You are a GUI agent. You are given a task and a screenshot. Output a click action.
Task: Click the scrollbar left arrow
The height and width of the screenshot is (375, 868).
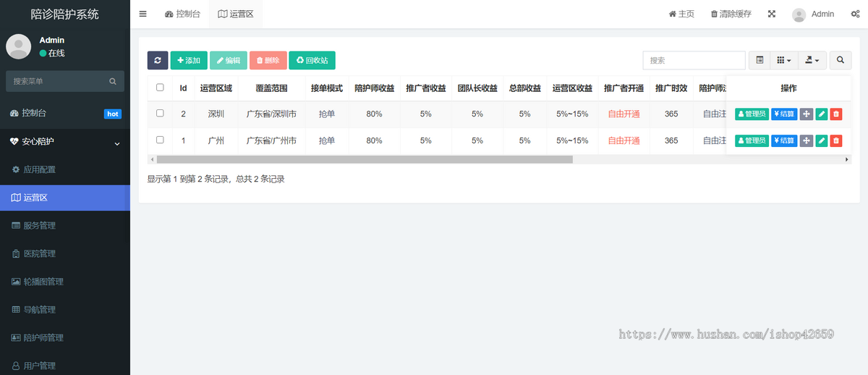coord(151,159)
